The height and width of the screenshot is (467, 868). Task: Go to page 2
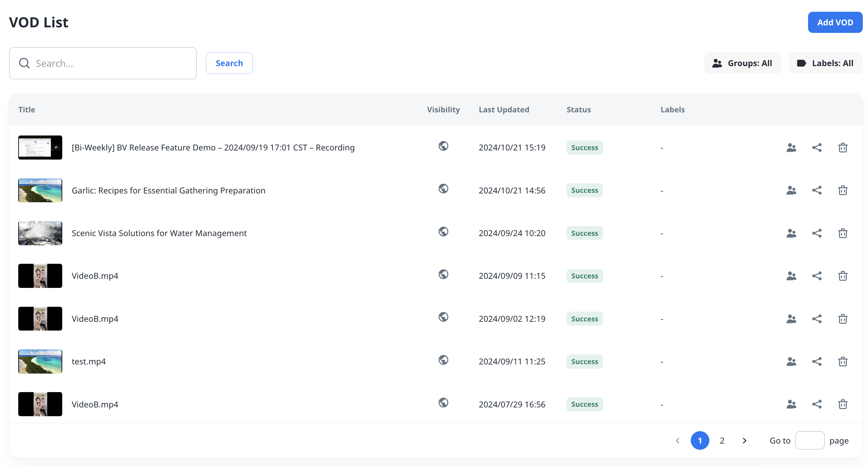pyautogui.click(x=722, y=441)
